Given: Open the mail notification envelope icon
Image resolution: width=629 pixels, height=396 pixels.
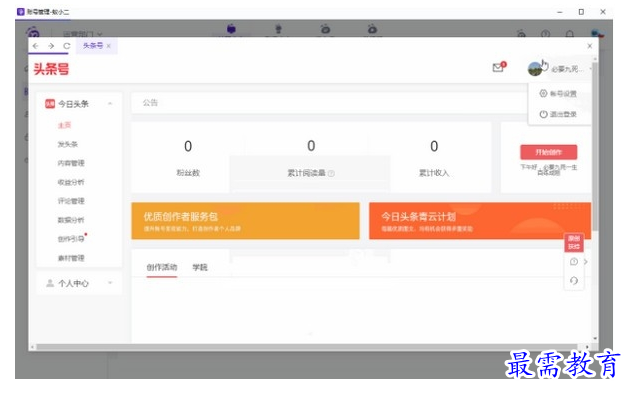Looking at the screenshot, I should (x=498, y=67).
